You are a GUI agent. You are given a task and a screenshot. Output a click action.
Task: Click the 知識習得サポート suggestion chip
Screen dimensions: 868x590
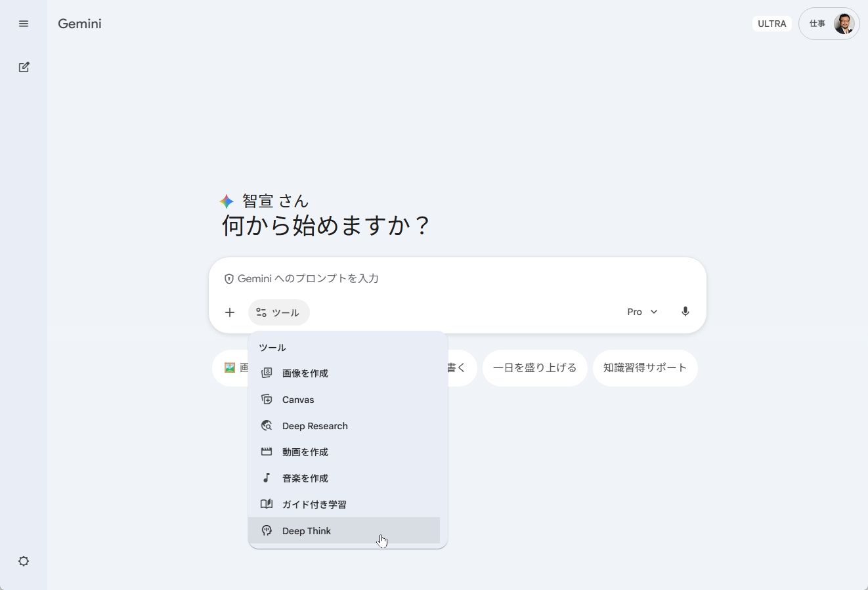tap(645, 368)
